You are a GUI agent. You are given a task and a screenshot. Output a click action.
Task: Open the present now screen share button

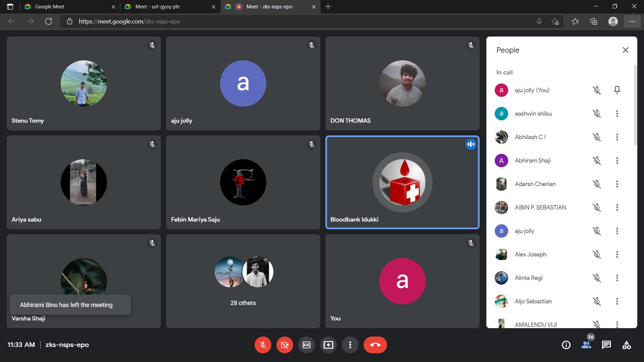[328, 345]
